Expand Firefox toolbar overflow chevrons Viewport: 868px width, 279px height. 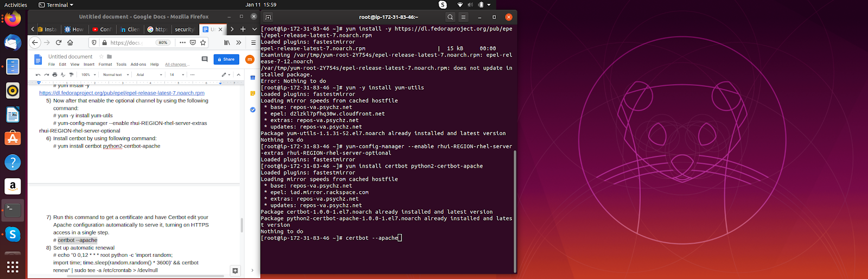[239, 42]
